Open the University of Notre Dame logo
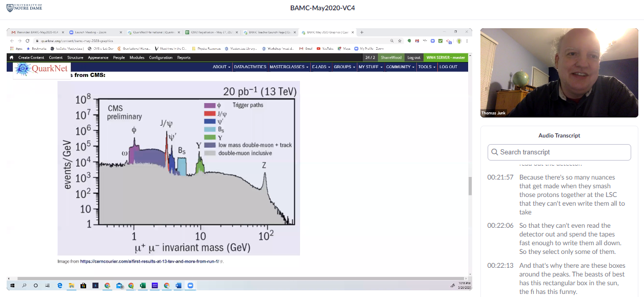 click(x=24, y=8)
